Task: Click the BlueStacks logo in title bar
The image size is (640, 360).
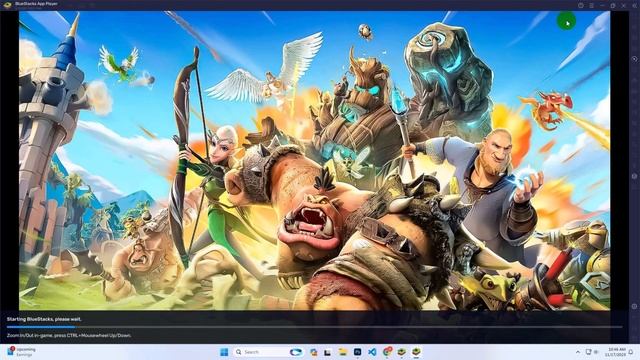Action: (7, 5)
